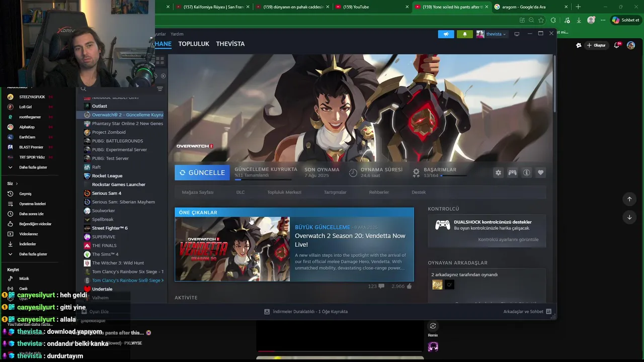This screenshot has height=362, width=644.
Task: Open the Mağaza Sayfası tab
Action: (198, 192)
